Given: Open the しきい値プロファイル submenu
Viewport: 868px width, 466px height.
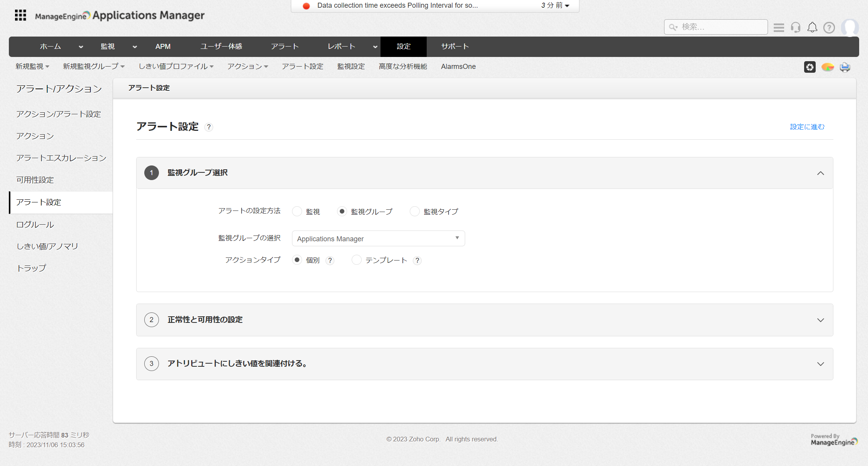Looking at the screenshot, I should (x=176, y=67).
